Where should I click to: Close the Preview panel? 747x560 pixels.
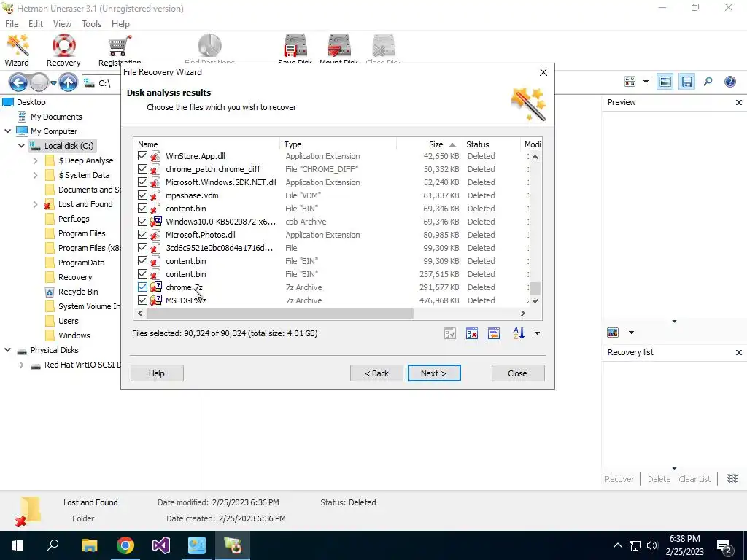(739, 102)
